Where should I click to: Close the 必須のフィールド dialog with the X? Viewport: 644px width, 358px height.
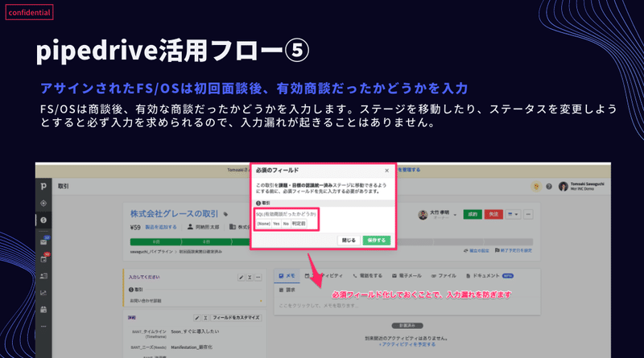coord(386,171)
